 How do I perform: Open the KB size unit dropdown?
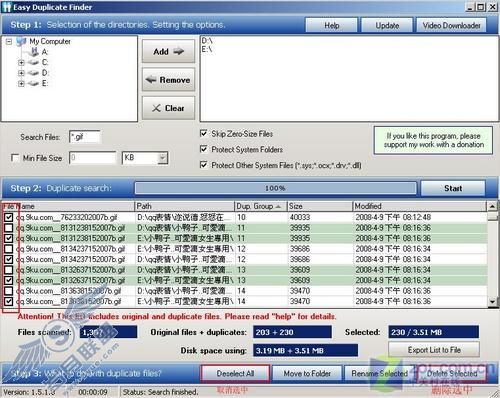pos(162,158)
